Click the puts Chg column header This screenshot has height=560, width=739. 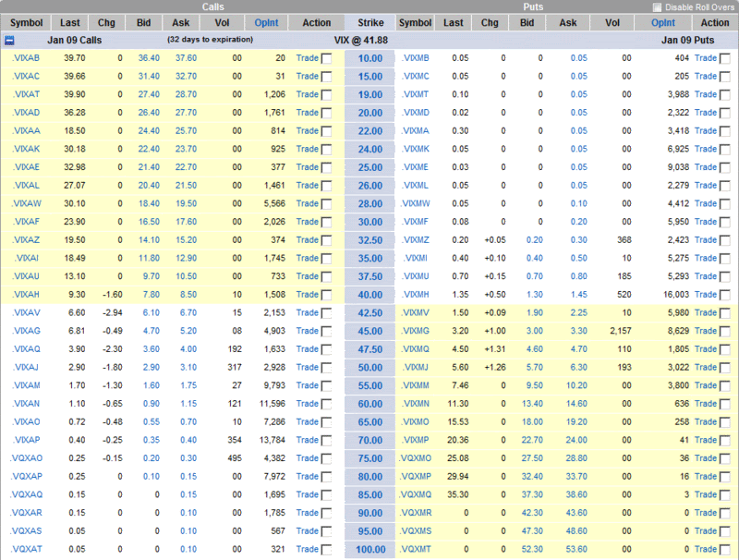(x=490, y=22)
